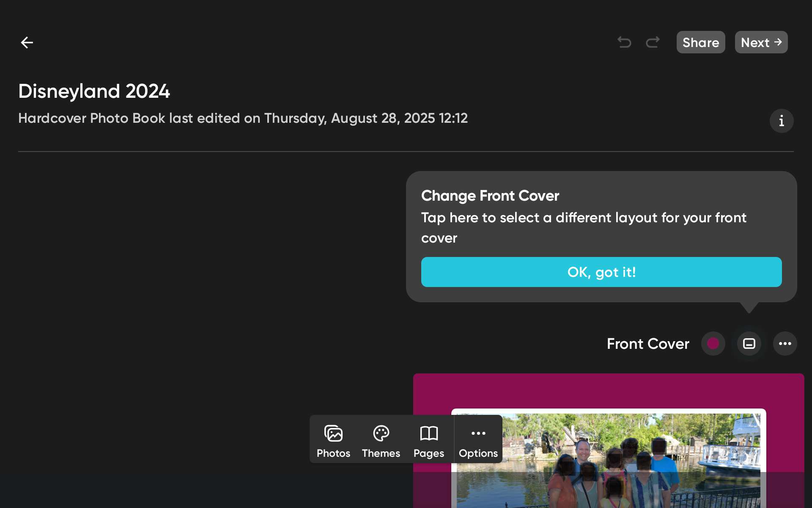Undo the last edit
The width and height of the screenshot is (812, 508).
pos(625,42)
